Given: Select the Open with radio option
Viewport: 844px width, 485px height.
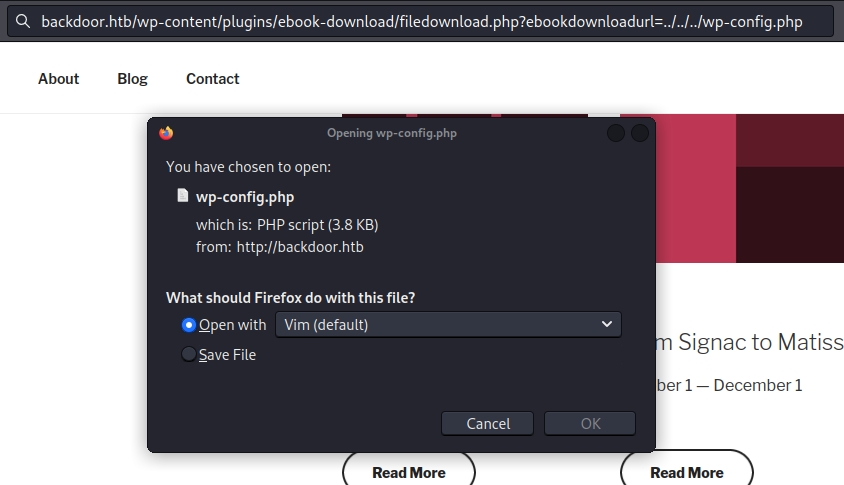Looking at the screenshot, I should [189, 325].
